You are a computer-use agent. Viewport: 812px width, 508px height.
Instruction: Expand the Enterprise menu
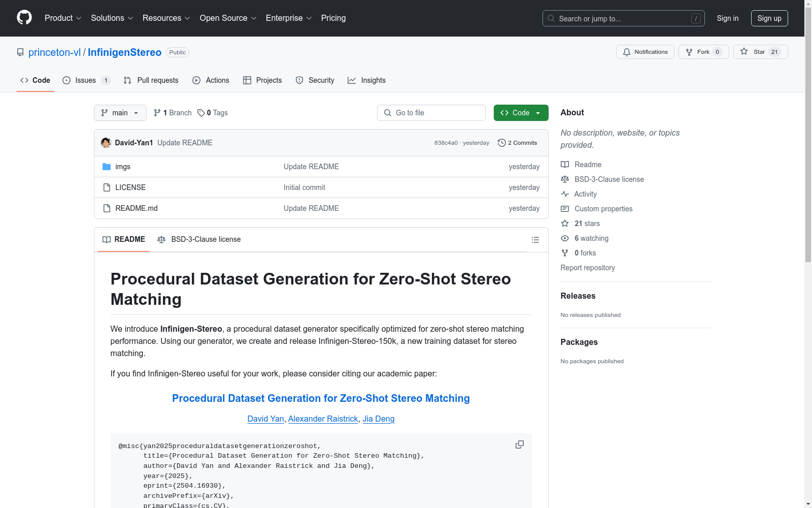tap(289, 18)
